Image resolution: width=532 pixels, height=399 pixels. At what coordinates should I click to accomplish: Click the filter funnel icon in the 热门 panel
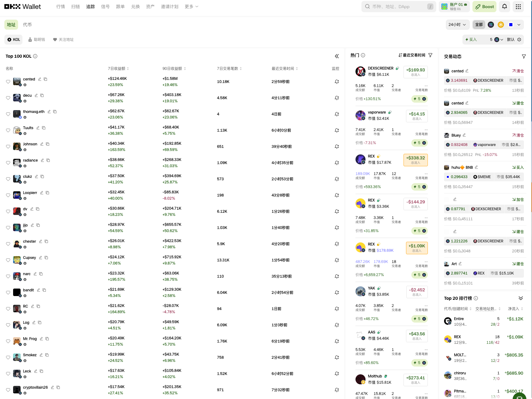click(430, 55)
